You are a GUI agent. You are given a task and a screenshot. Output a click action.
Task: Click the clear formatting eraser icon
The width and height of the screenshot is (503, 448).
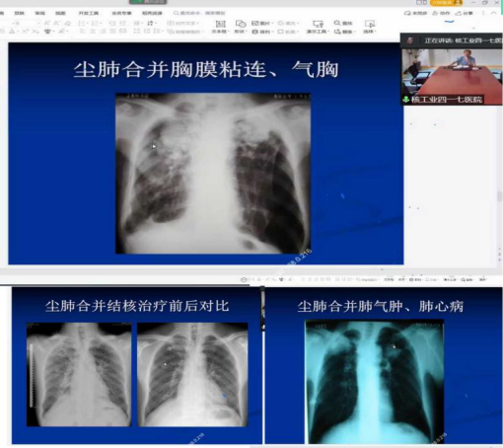click(68, 23)
